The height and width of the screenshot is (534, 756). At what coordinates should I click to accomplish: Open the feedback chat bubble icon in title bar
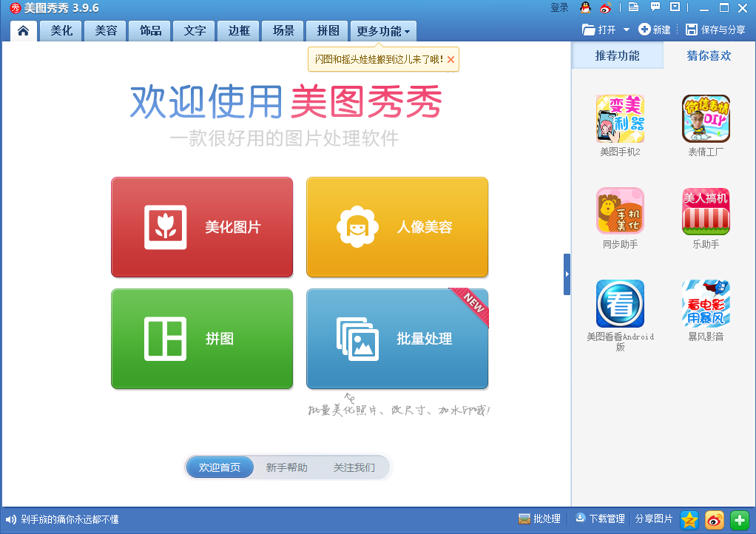coord(655,7)
